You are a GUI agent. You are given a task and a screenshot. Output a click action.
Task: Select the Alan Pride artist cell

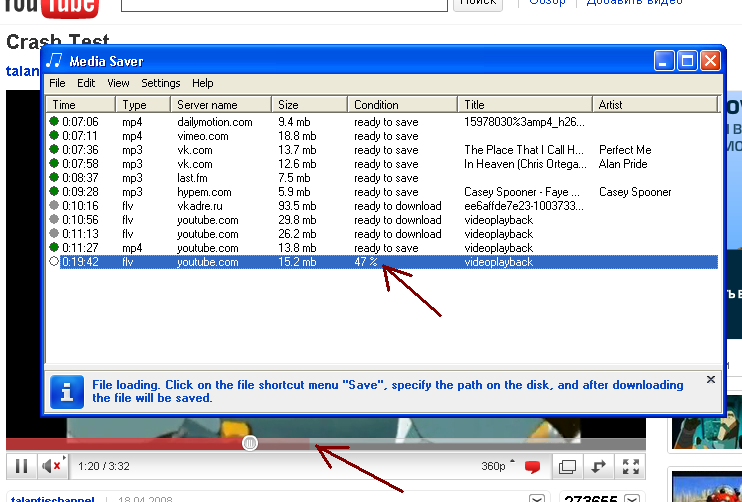623,164
